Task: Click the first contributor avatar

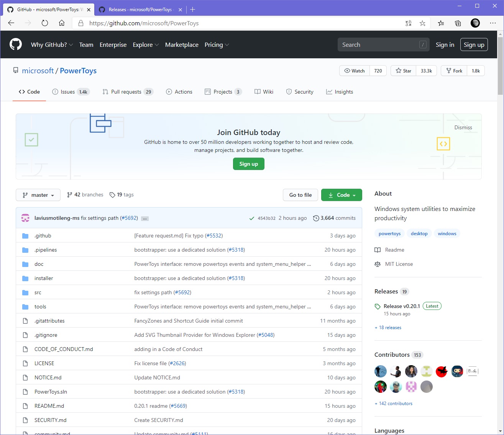Action: coord(381,371)
